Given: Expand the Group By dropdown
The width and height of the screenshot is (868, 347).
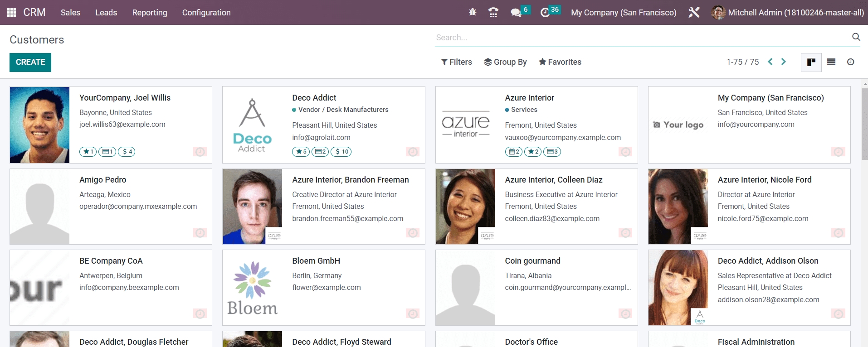Looking at the screenshot, I should (505, 62).
